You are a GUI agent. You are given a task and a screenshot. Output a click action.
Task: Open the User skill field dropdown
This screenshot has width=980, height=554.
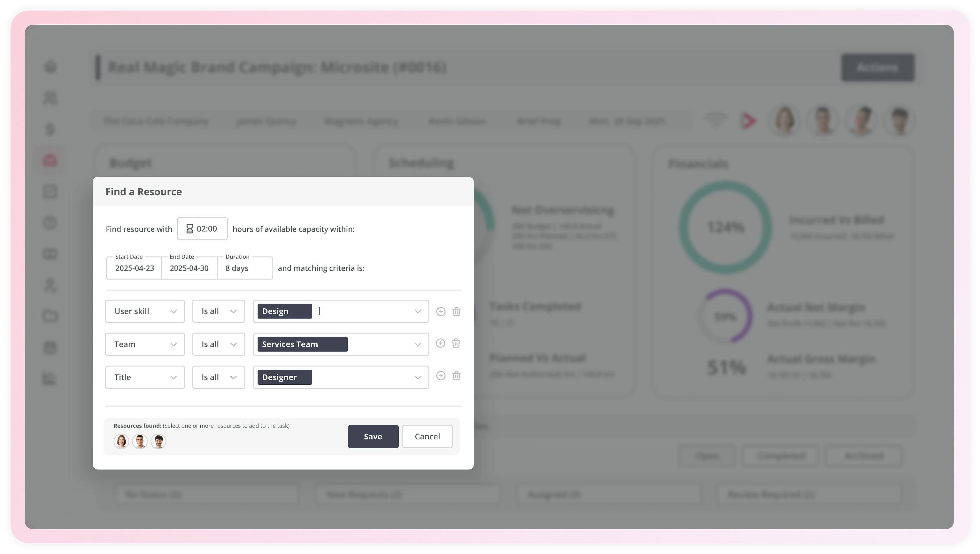[174, 311]
